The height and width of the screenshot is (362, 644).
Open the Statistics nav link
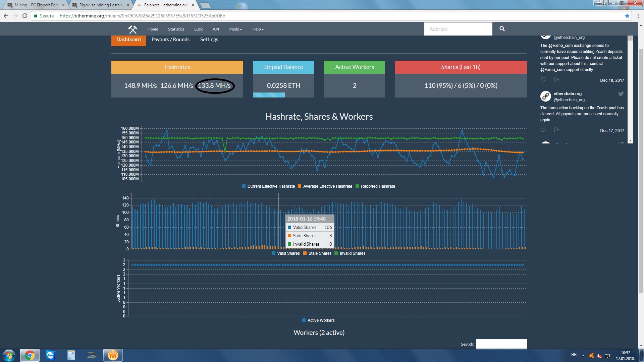176,29
